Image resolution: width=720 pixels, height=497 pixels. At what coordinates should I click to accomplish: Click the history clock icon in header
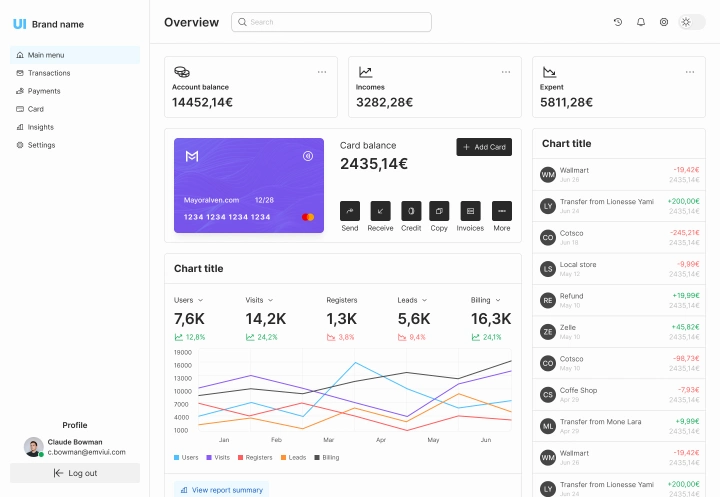coord(618,22)
